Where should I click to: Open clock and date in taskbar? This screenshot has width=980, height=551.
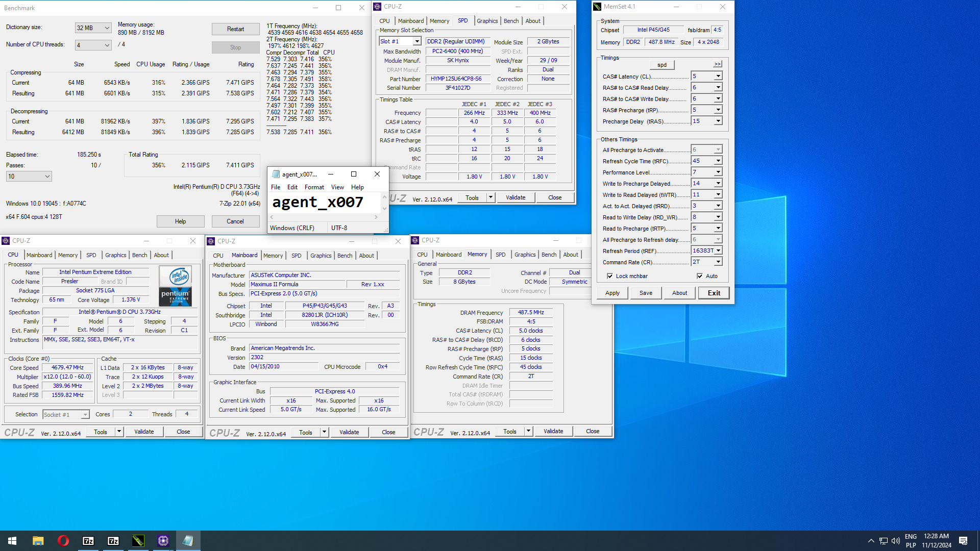[x=937, y=541]
